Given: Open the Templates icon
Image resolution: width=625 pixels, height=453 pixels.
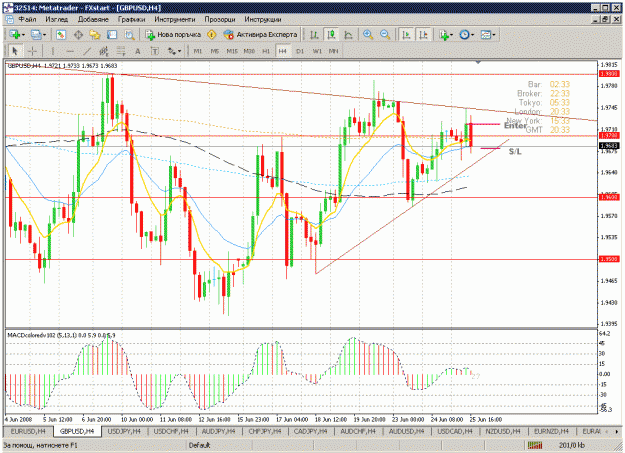Looking at the screenshot, I should 485,35.
